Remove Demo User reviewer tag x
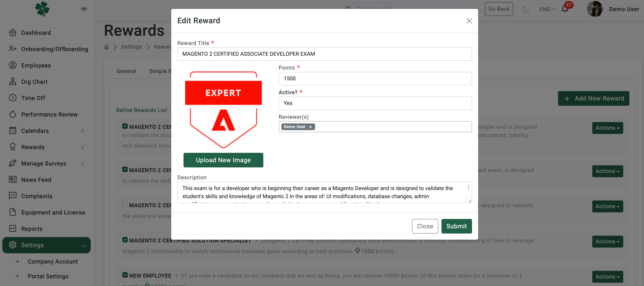 pos(310,127)
